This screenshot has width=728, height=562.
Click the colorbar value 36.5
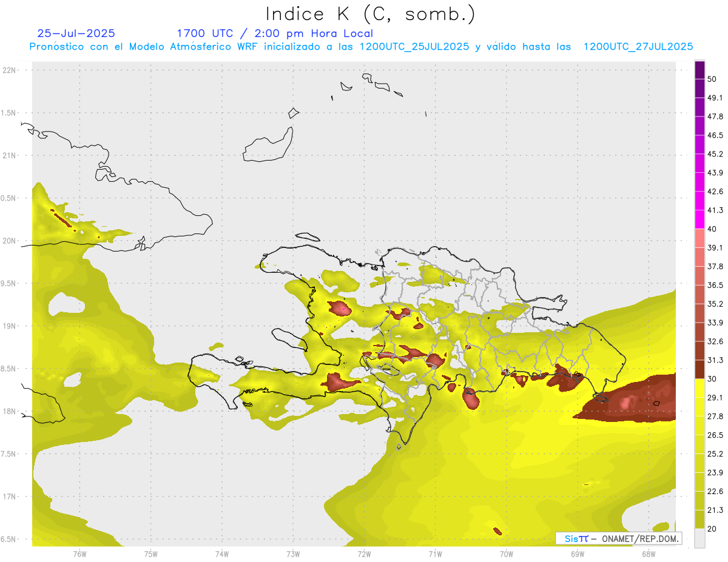(x=715, y=285)
